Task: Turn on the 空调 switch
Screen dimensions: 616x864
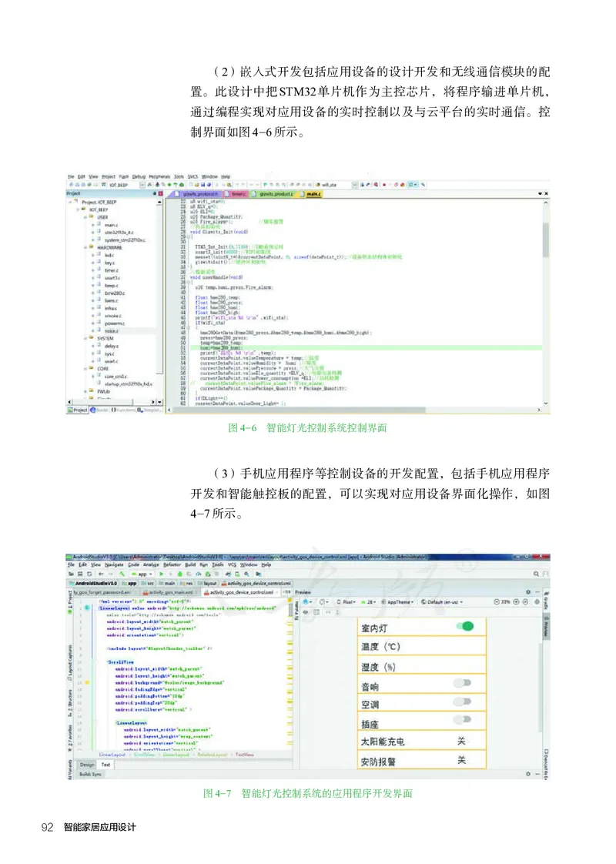Action: [463, 702]
